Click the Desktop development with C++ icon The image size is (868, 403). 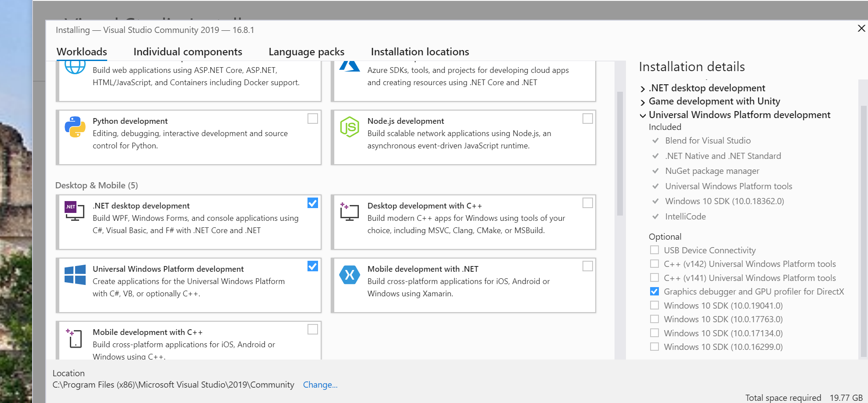[350, 212]
